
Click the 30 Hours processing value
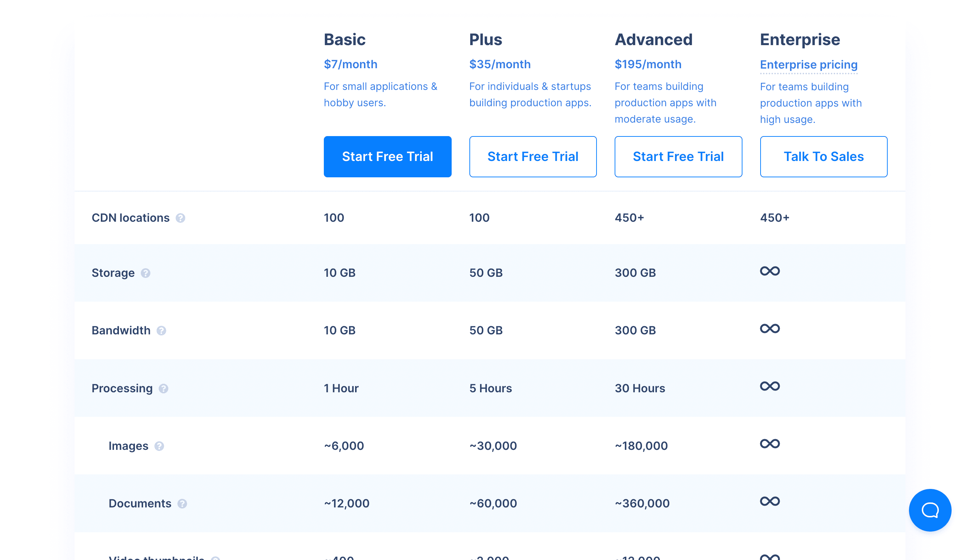click(x=640, y=388)
